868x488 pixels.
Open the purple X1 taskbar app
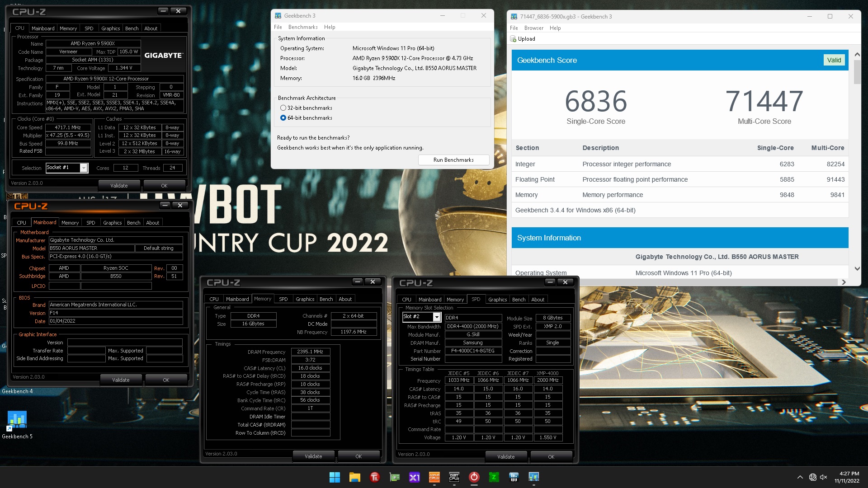tap(415, 477)
